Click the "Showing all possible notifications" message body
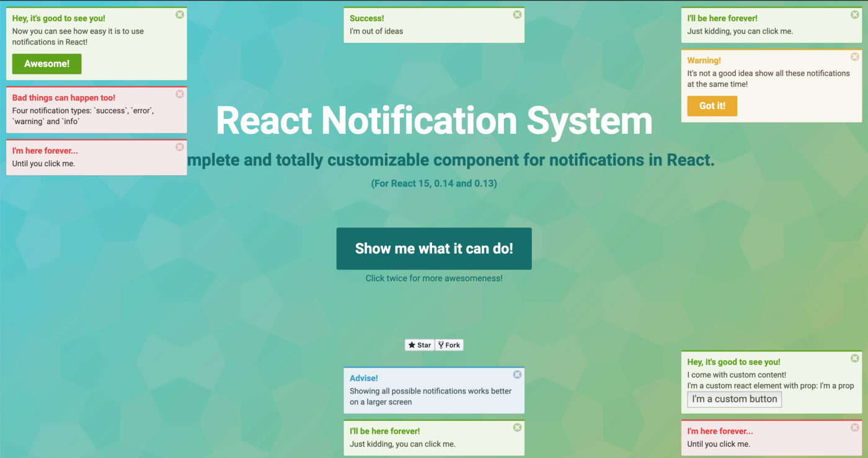 click(430, 391)
